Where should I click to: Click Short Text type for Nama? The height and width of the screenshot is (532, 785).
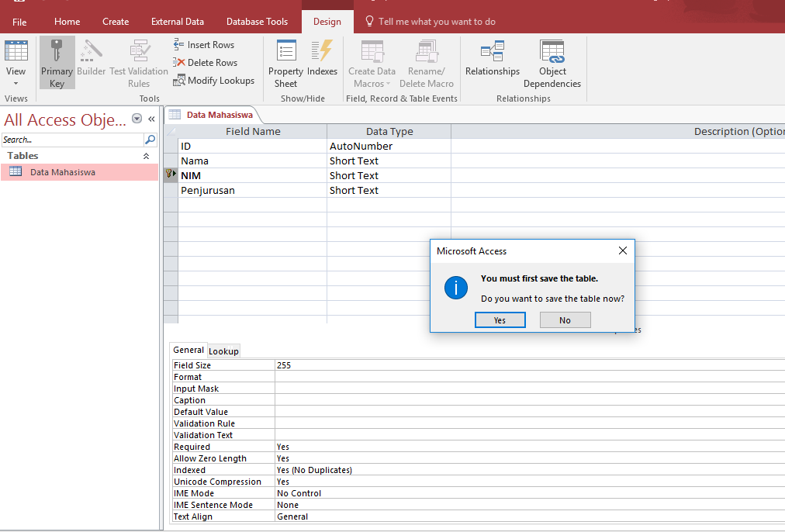coord(389,161)
